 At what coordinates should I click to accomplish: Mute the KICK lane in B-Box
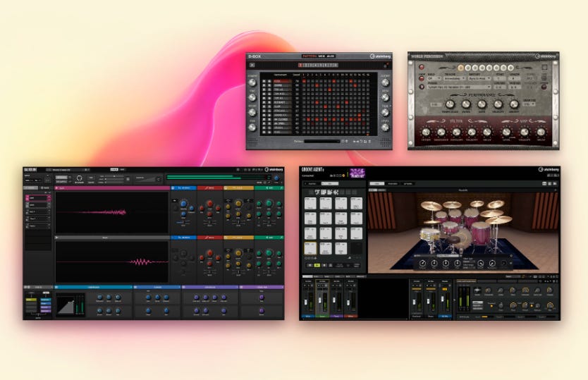[x=264, y=81]
